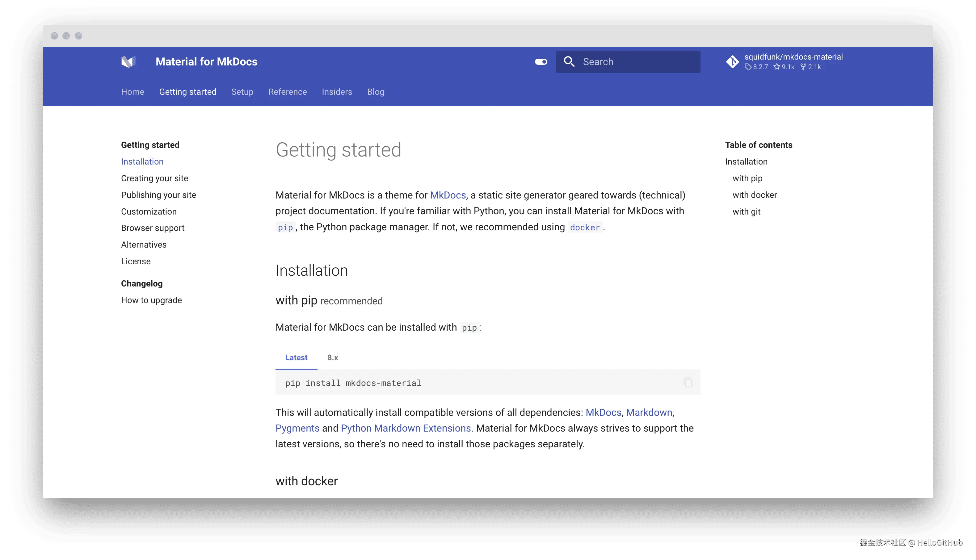Open the squidfunk/mkdocs-material repository link
976x560 pixels.
pos(793,57)
